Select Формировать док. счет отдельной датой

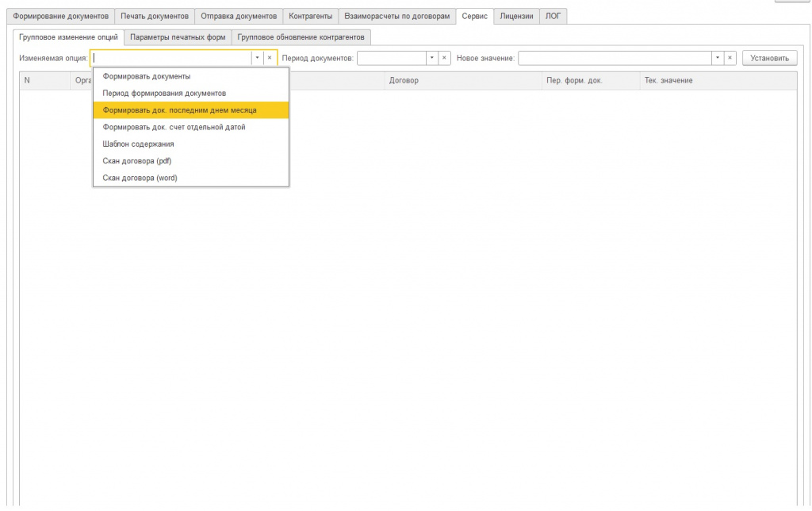pyautogui.click(x=190, y=127)
